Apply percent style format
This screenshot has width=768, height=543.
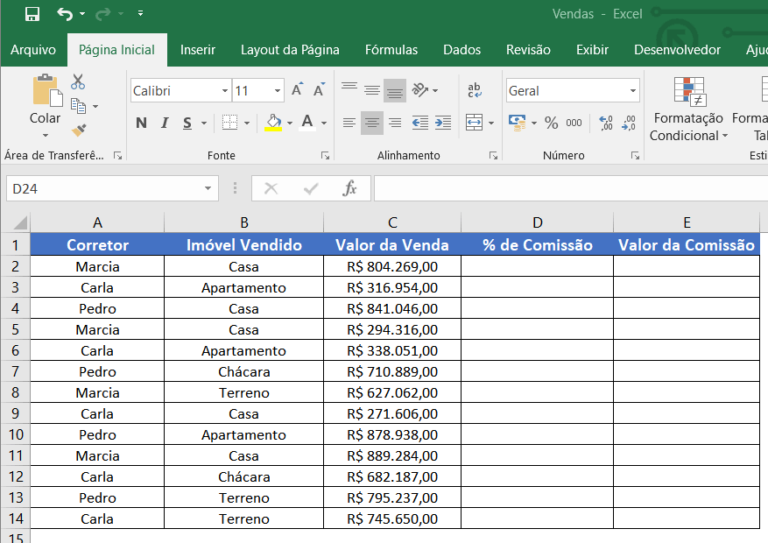(552, 123)
